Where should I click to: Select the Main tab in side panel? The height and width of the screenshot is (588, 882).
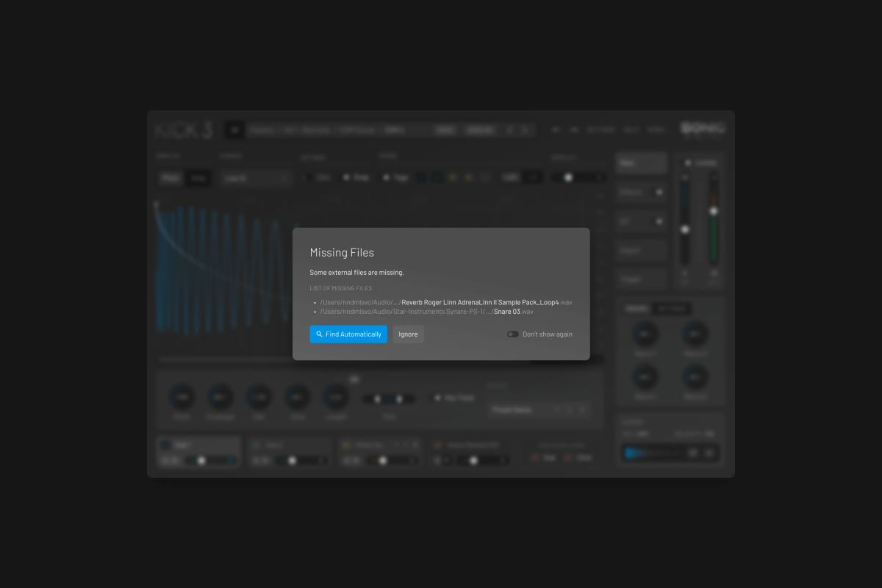(642, 163)
